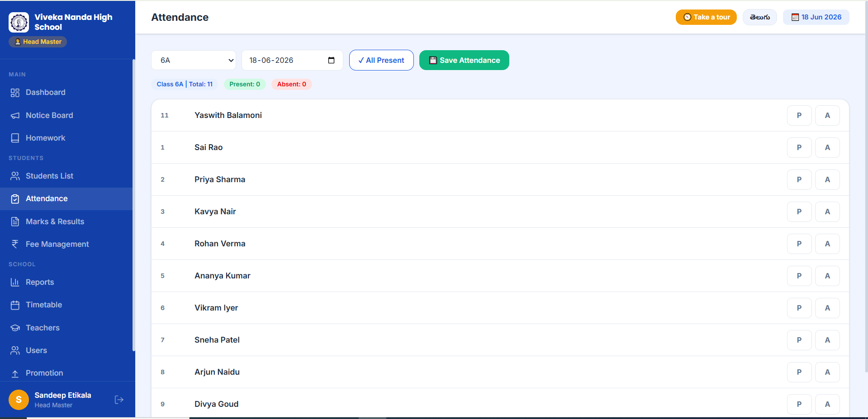Click the 'Sandeep Etikala' user name
Screen dimensions: 868x419
pos(63,395)
